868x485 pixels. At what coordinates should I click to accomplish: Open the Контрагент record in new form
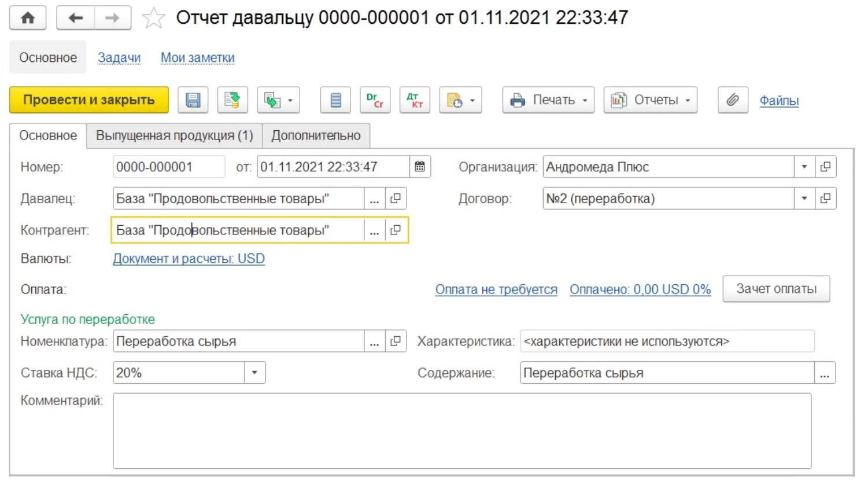point(396,230)
